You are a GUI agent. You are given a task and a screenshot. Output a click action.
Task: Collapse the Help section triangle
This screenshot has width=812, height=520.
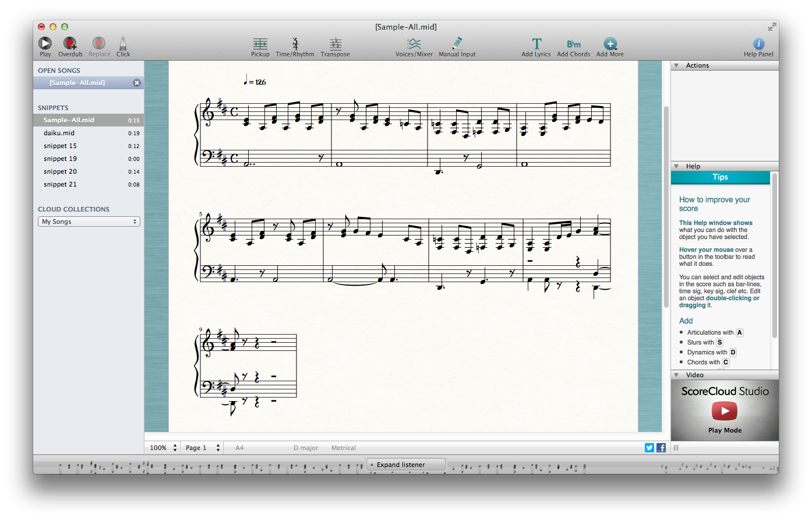(676, 166)
